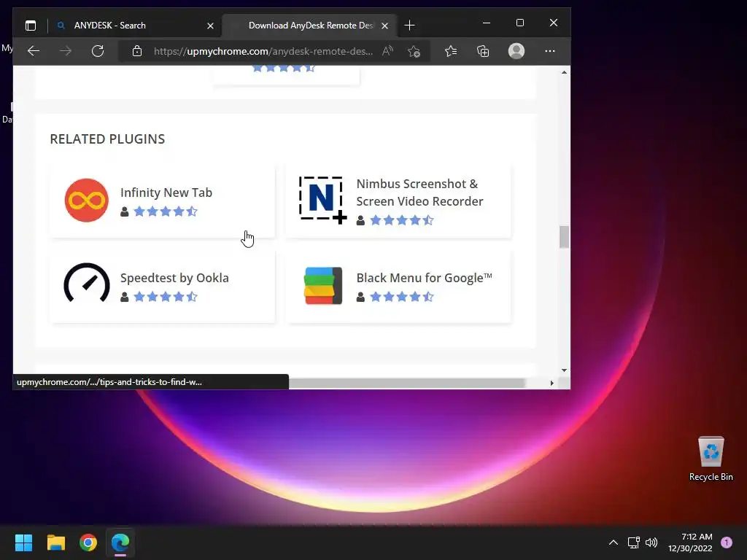This screenshot has width=747, height=560.
Task: Close the ANYDESK - Search tab
Action: 210,26
